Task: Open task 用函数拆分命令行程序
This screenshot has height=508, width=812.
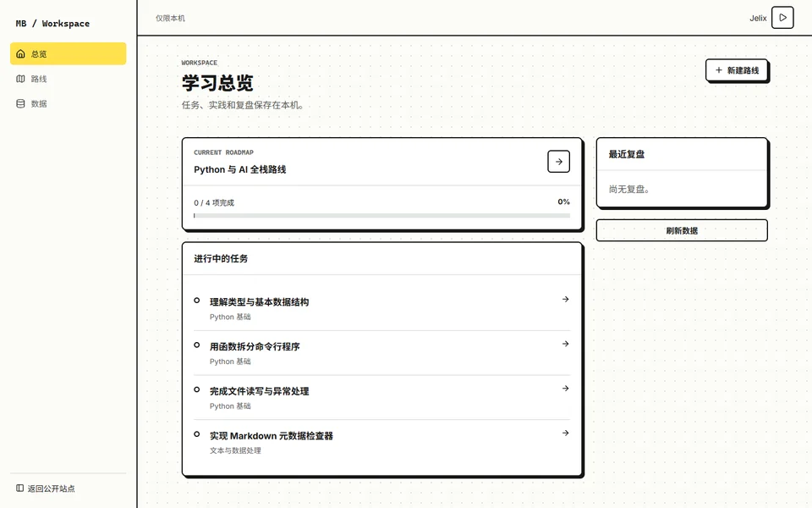Action: tap(382, 353)
